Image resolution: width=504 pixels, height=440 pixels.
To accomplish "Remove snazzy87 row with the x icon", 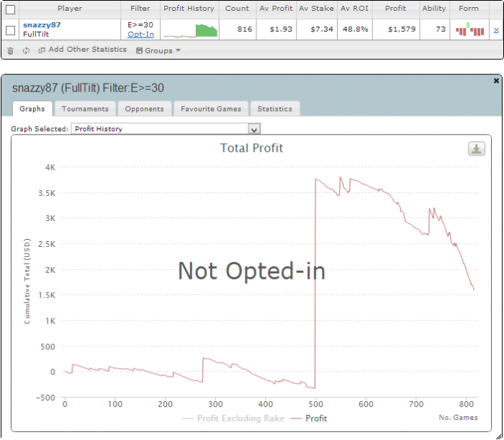I will point(496,30).
